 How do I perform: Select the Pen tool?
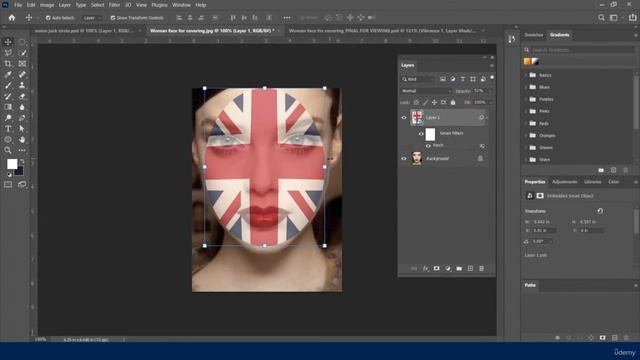(22, 118)
